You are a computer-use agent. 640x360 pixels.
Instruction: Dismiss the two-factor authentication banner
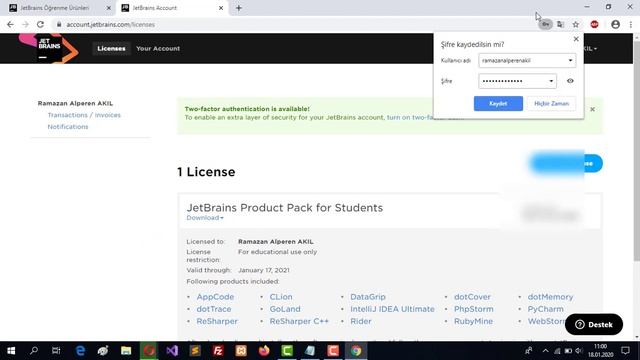tap(592, 109)
